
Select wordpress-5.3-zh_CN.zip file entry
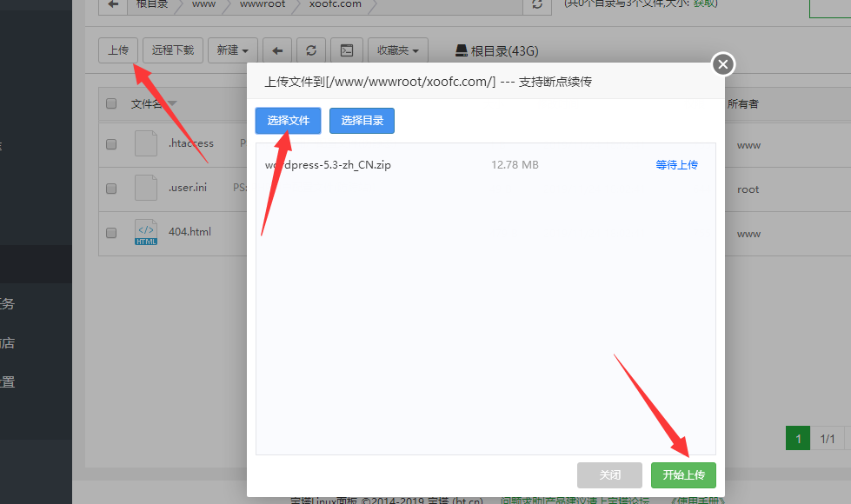pos(328,165)
